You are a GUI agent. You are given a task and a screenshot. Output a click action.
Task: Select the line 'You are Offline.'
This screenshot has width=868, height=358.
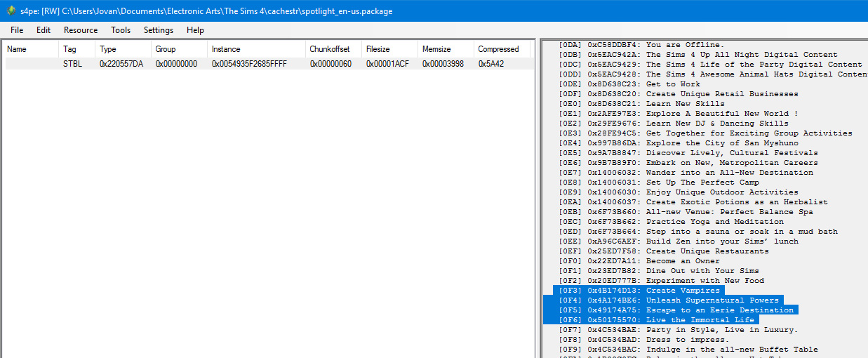pos(641,45)
